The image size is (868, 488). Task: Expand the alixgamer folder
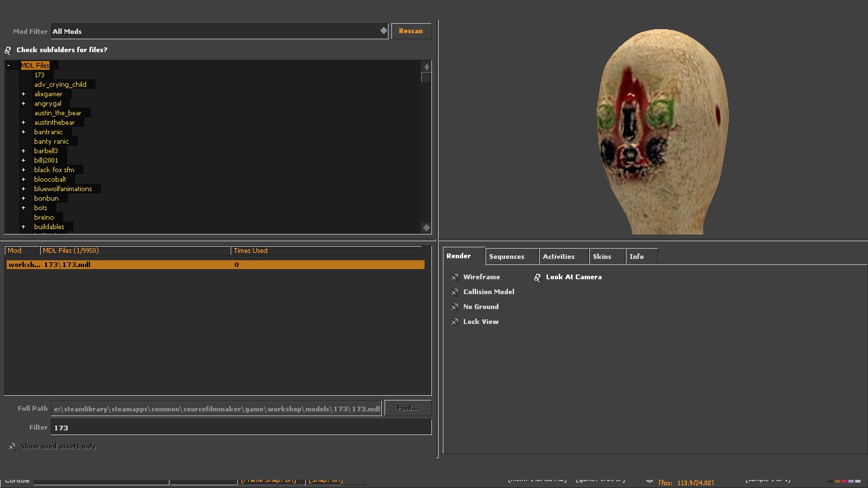pos(23,94)
